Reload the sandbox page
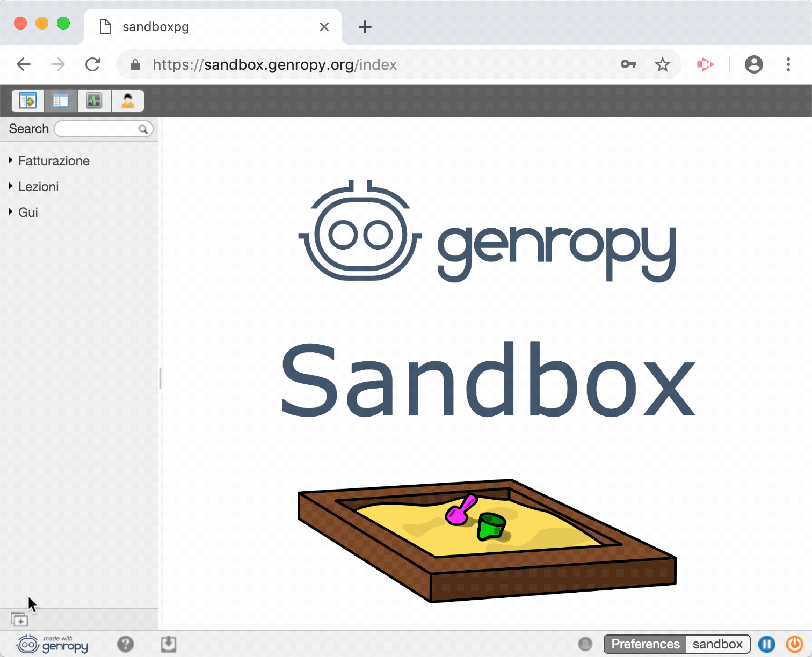Screen dimensions: 812x657 coord(93,64)
